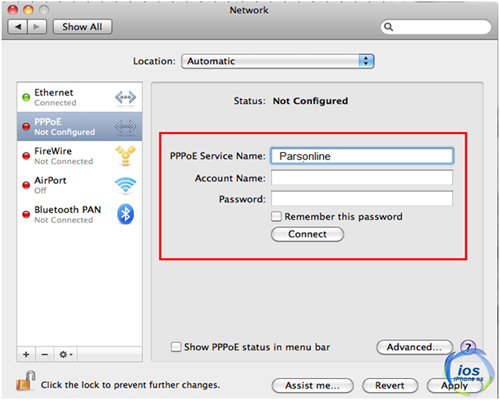Click the Show All button
Image resolution: width=500 pixels, height=400 pixels.
pos(82,27)
